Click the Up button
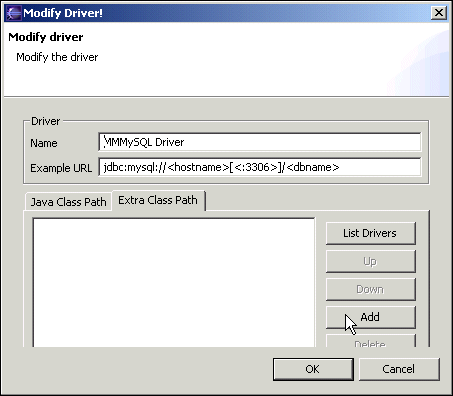The height and width of the screenshot is (396, 453). [370, 261]
